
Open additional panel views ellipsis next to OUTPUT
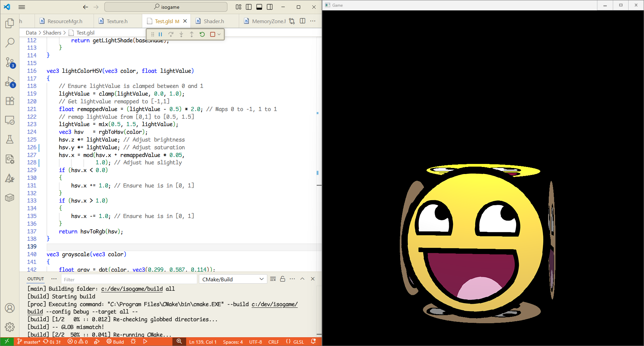click(54, 279)
